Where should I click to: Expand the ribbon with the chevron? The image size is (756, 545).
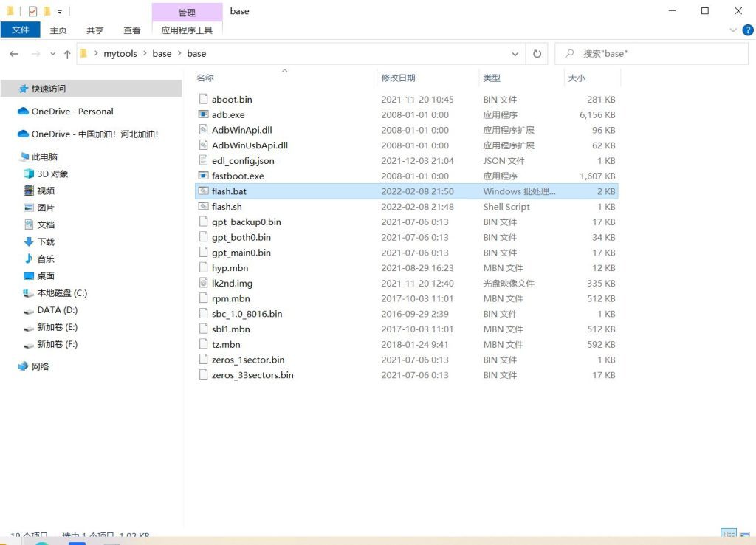pyautogui.click(x=733, y=30)
